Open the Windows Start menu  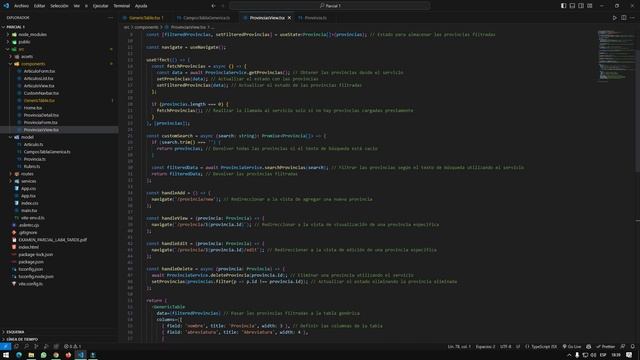6,356
